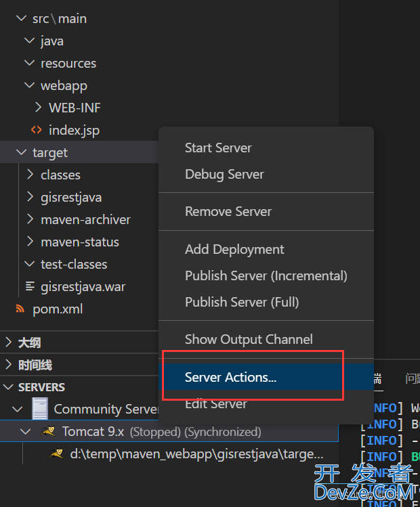Image resolution: width=420 pixels, height=507 pixels.
Task: Choose Remove Server from context menu
Action: [266, 211]
